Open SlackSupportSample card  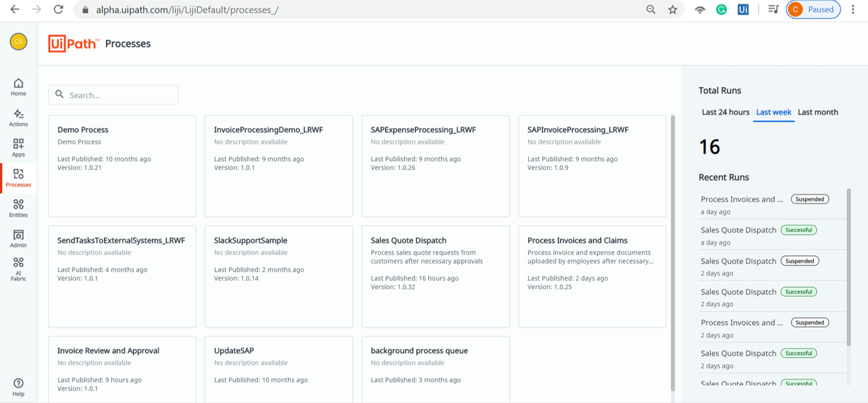click(279, 276)
